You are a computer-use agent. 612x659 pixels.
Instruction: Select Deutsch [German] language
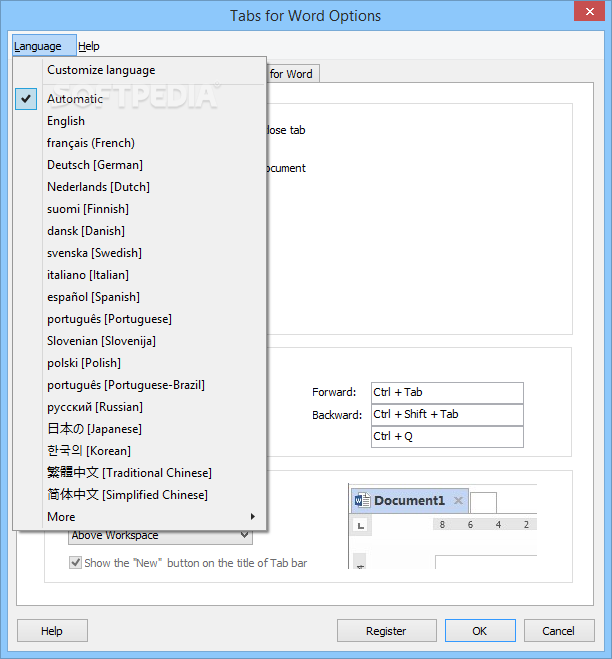140,165
